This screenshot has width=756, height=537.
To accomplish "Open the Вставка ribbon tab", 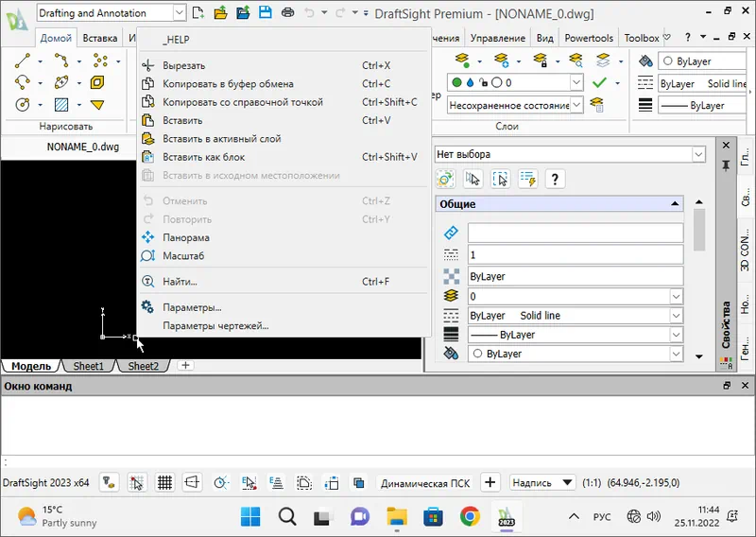I will (x=100, y=38).
